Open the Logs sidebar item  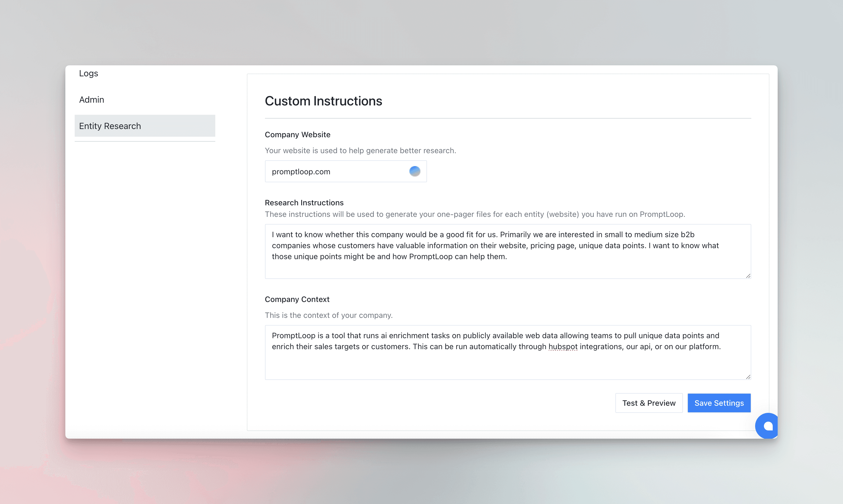pos(89,73)
